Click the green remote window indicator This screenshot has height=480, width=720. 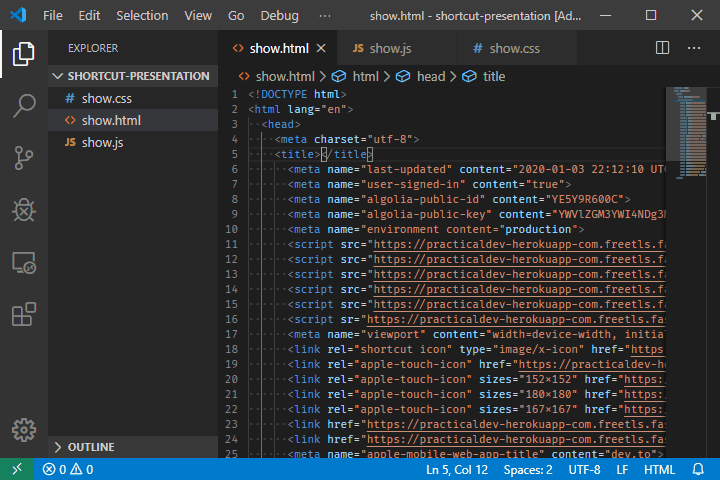(x=17, y=469)
